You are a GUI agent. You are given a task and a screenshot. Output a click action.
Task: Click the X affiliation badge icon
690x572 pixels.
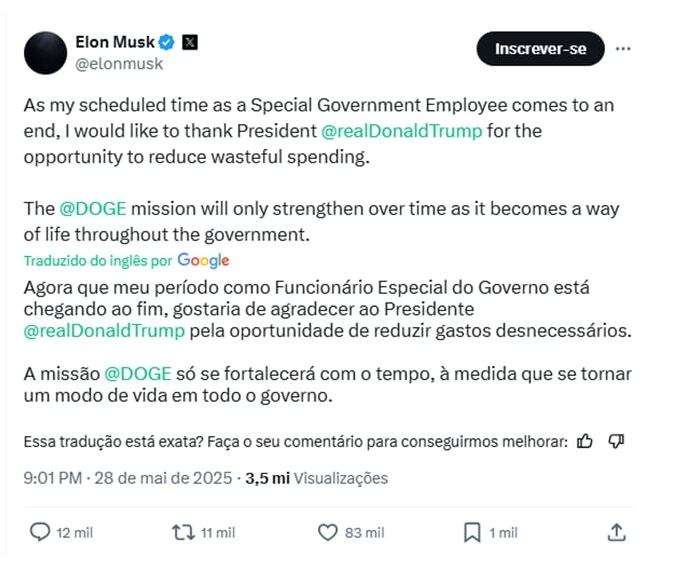(x=190, y=42)
